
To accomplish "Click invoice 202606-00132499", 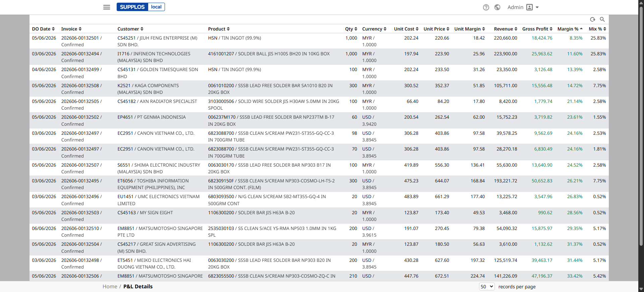I will tap(80, 69).
